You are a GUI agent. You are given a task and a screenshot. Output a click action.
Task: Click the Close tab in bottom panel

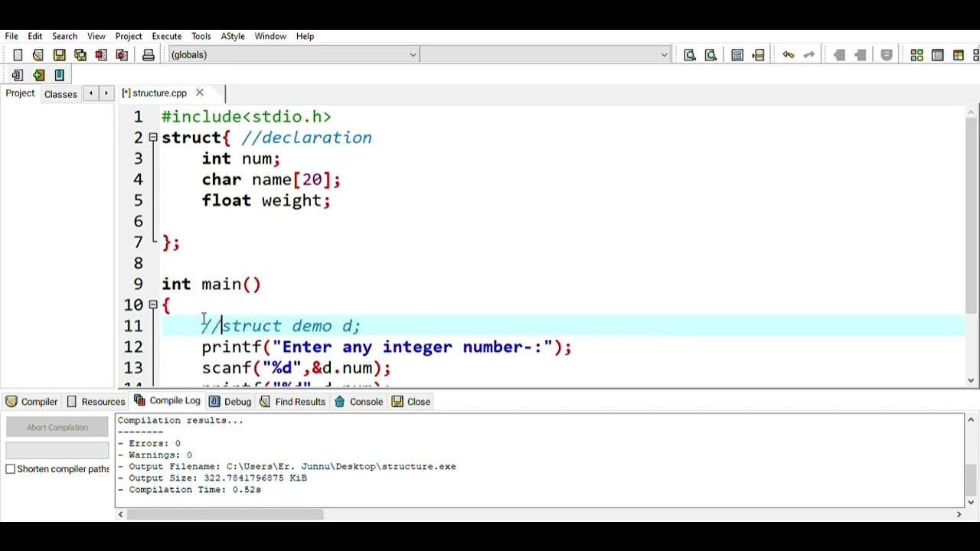(411, 401)
